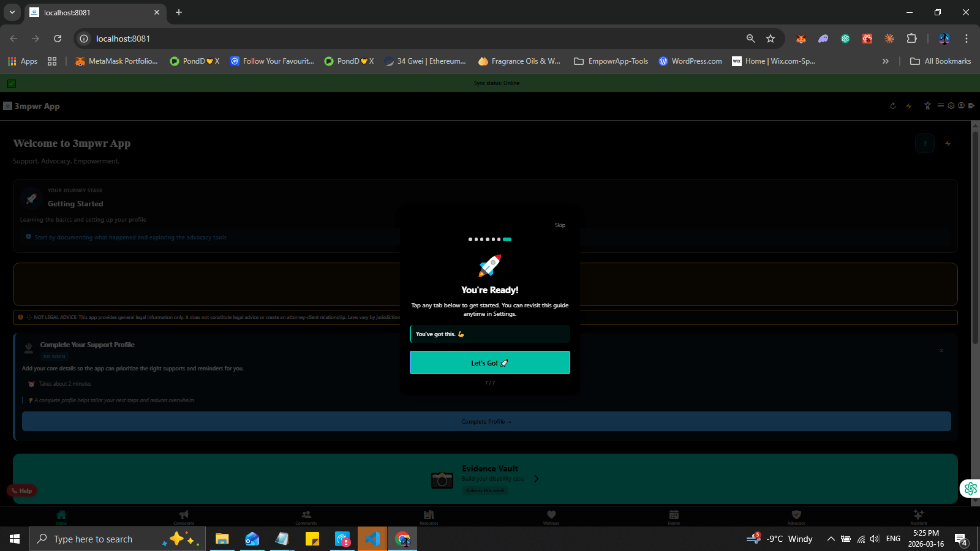Viewport: 980px width, 551px height.
Task: Skip the onboarding guide
Action: click(x=560, y=225)
